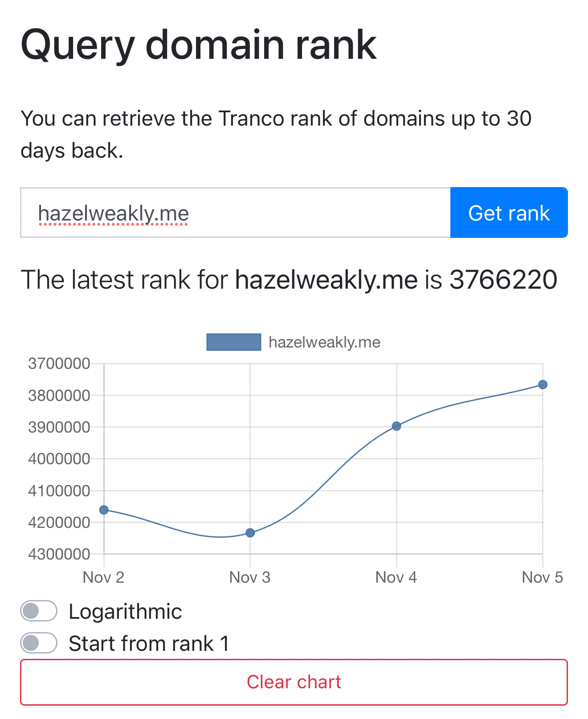This screenshot has height=719, width=588.
Task: Click the Tranco rank description paragraph
Action: [276, 134]
